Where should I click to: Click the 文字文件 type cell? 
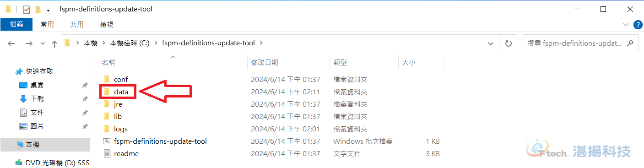tap(347, 153)
